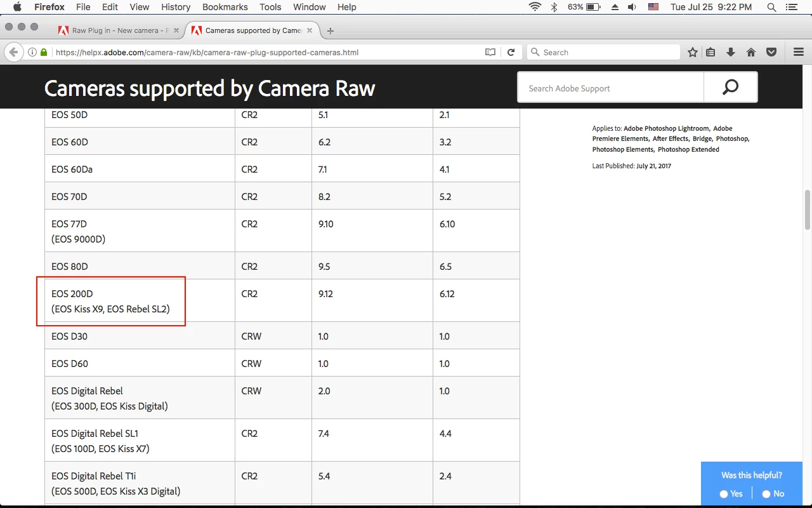Open the Bookmarks menu

point(226,7)
